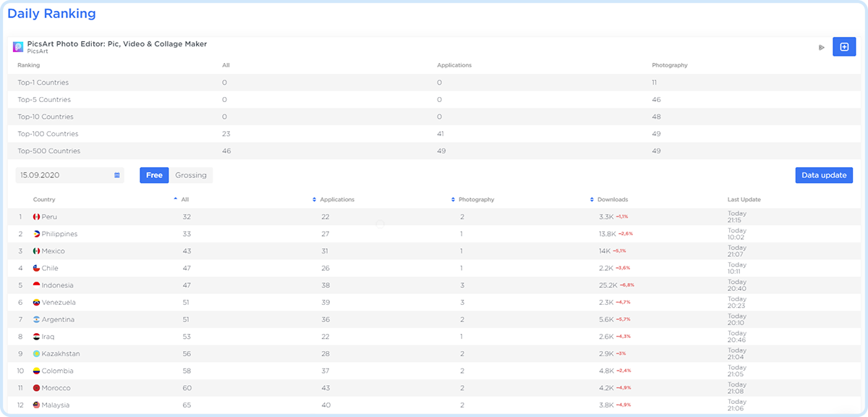This screenshot has height=417, width=868.
Task: Click the Philippines flag icon
Action: click(36, 234)
